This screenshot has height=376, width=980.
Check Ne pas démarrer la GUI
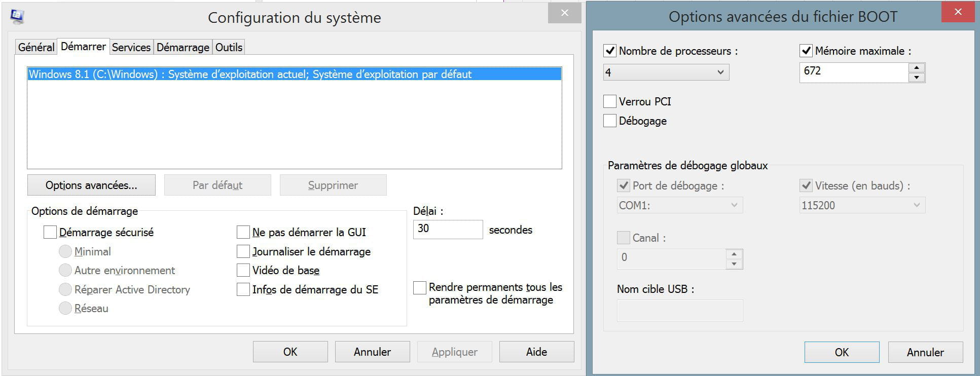[x=243, y=232]
